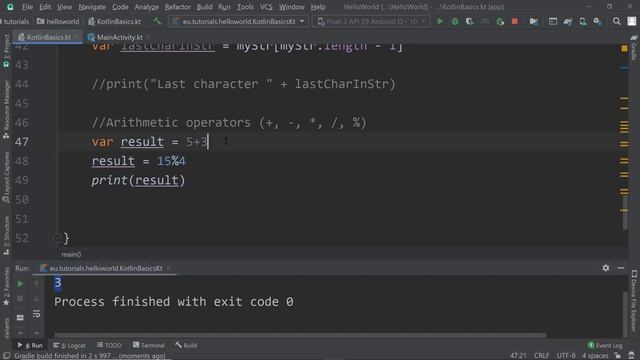Open the Tools menu
The image size is (640, 360).
pyautogui.click(x=245, y=7)
